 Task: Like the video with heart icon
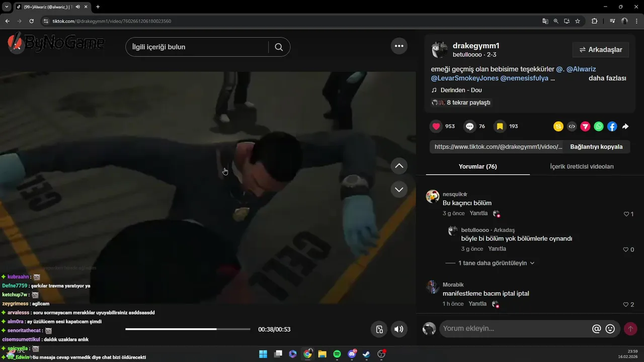(436, 126)
